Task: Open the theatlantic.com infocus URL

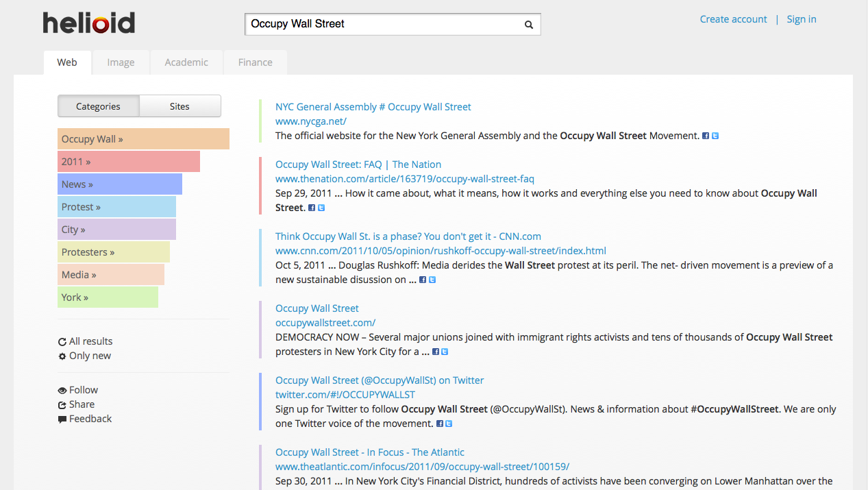Action: click(x=422, y=467)
